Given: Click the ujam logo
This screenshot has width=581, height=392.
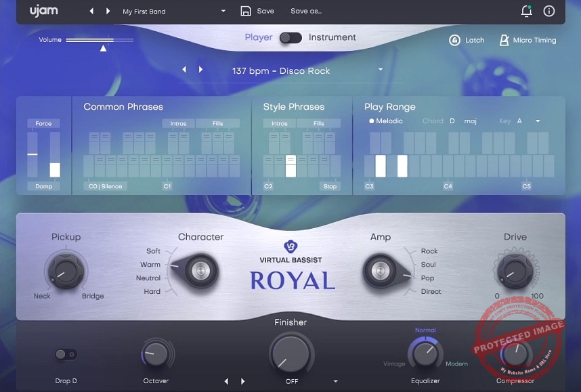Looking at the screenshot, I should pos(44,11).
